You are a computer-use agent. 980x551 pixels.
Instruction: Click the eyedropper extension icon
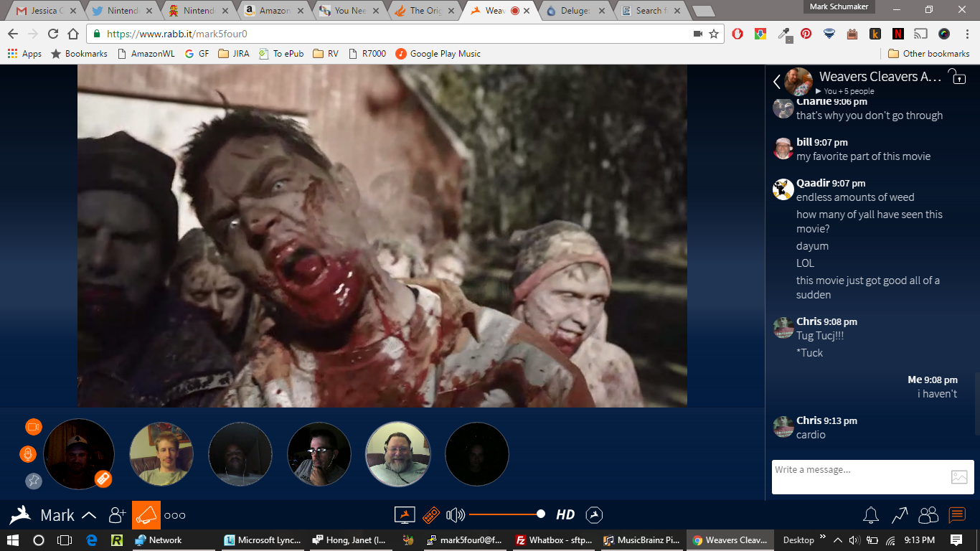pyautogui.click(x=783, y=34)
